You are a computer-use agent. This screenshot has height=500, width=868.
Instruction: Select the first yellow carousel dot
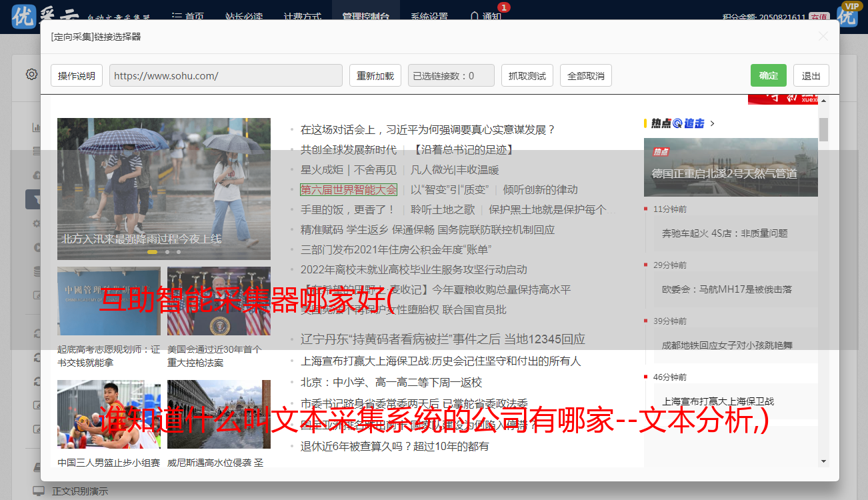(x=152, y=252)
